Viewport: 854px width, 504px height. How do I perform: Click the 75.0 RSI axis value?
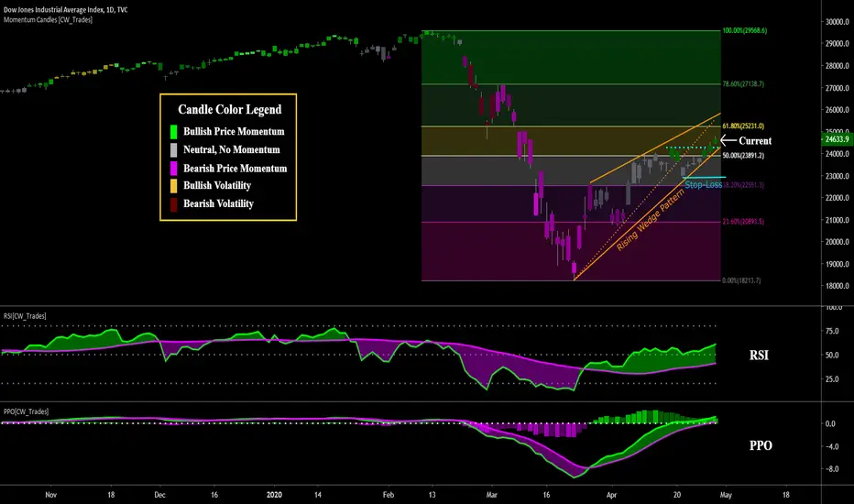pos(832,331)
